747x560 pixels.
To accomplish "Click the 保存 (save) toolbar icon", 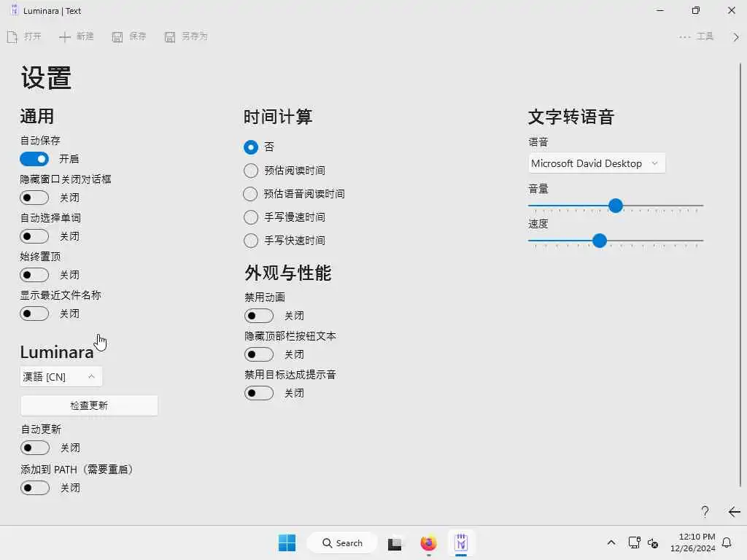I will [x=117, y=36].
